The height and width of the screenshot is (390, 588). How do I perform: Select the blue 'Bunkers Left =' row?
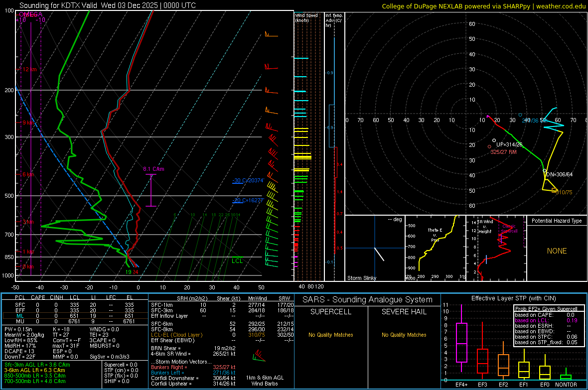[x=193, y=373]
